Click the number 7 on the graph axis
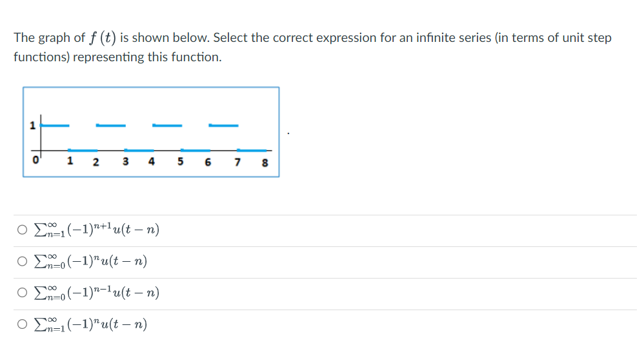The height and width of the screenshot is (345, 644). (236, 161)
